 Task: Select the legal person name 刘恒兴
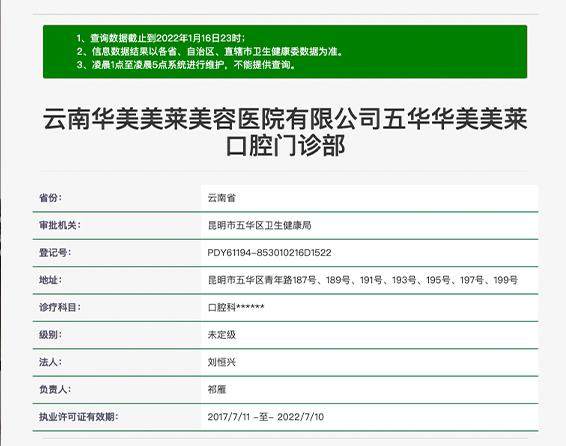coord(222,362)
